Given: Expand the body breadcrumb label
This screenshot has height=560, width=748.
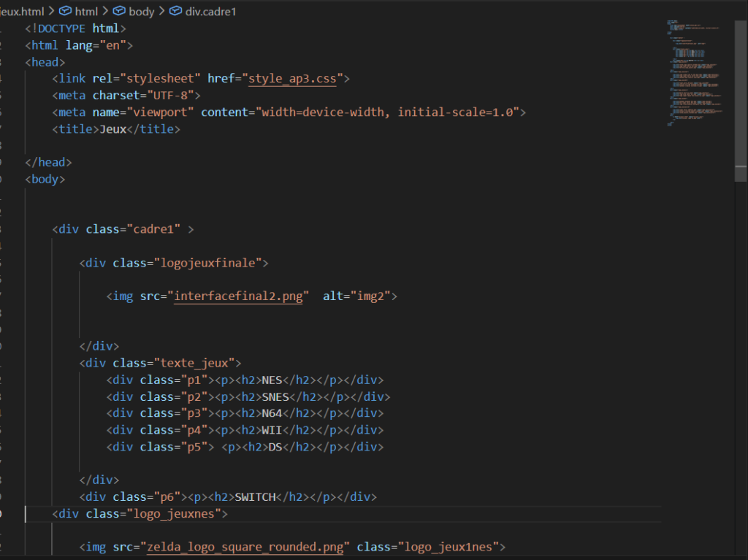Looking at the screenshot, I should click(142, 12).
